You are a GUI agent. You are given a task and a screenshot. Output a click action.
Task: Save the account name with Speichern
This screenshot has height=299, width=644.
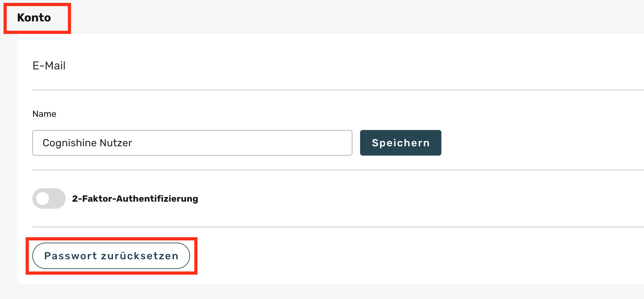coord(400,143)
